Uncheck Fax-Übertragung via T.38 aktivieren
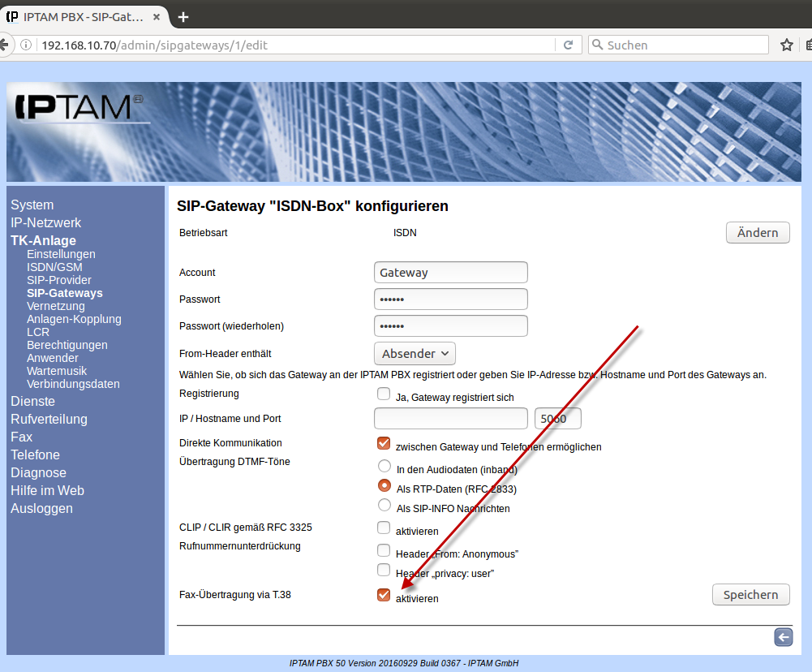The width and height of the screenshot is (812, 672). click(384, 595)
